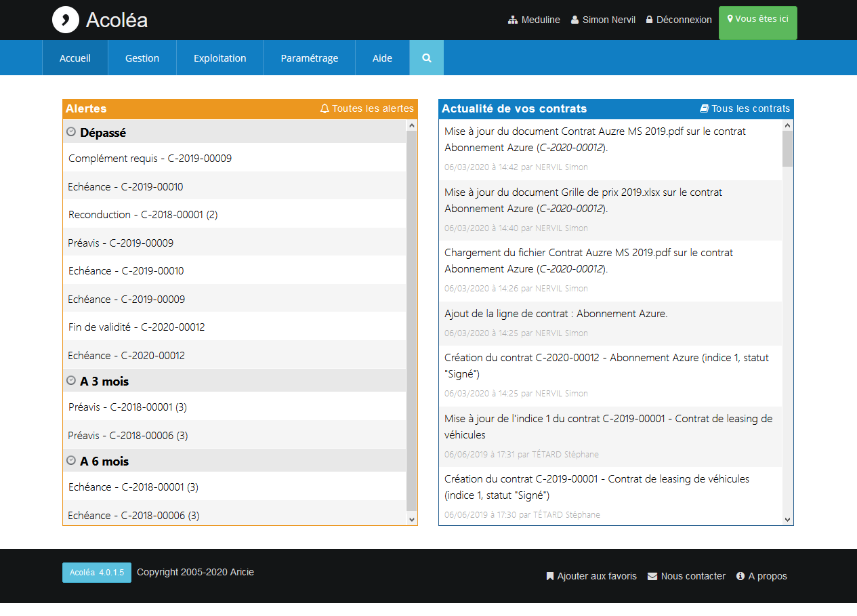
Task: Open news about Grille de prix 2019.xlsx
Action: (610, 210)
